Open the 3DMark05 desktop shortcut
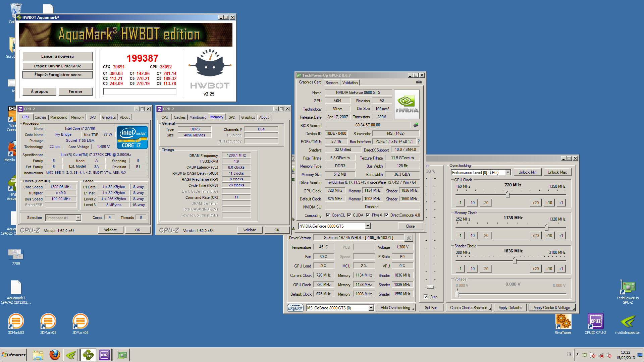This screenshot has width=644, height=362. 48,323
